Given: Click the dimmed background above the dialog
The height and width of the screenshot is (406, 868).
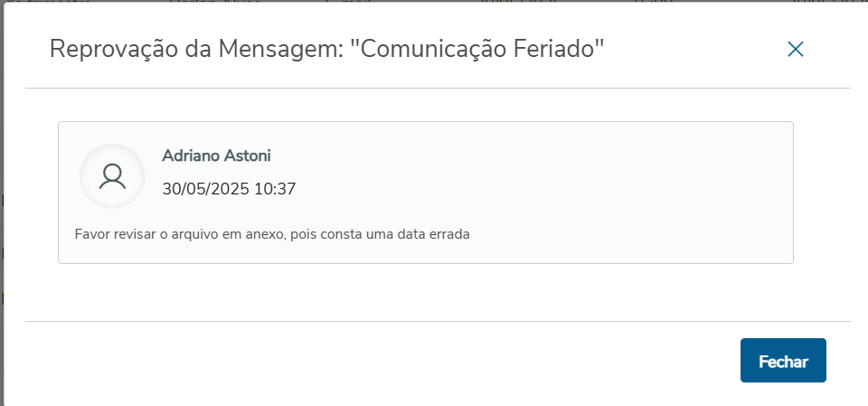Looking at the screenshot, I should pos(434,1).
